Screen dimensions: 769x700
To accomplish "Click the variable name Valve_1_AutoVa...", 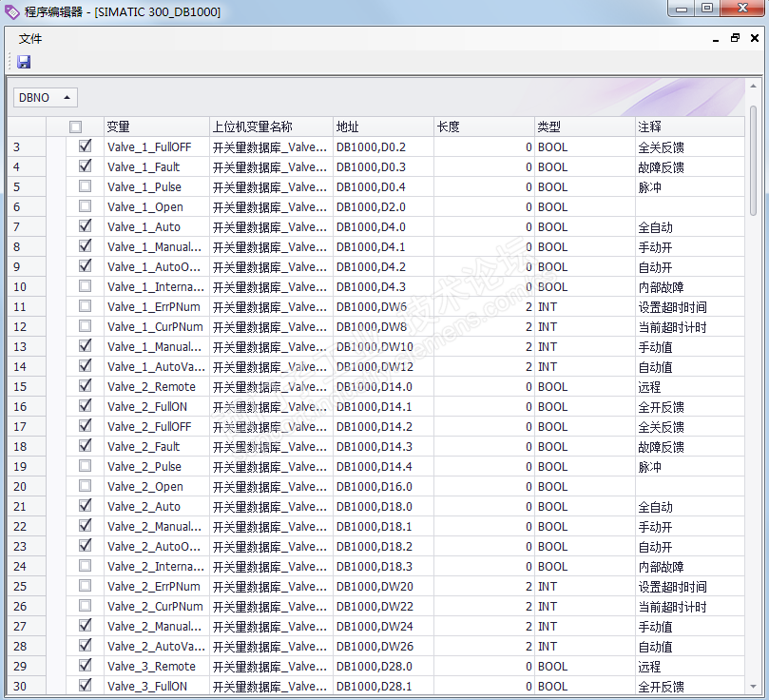I will 157,366.
